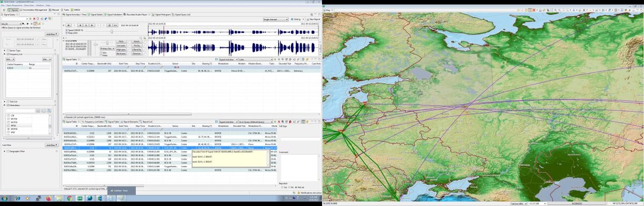644x206 pixels.
Task: Open Internet Explorer from the taskbar
Action: coord(18,198)
